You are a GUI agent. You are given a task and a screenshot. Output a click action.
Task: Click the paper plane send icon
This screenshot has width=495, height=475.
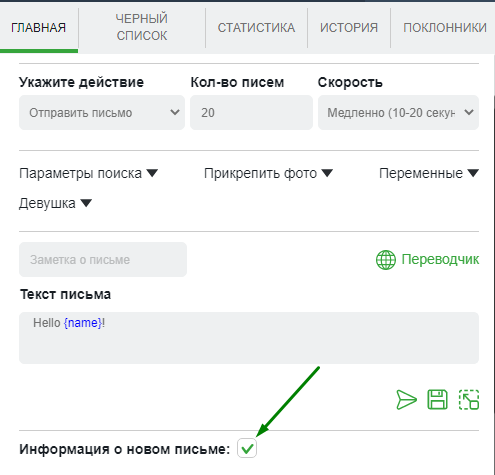pyautogui.click(x=406, y=399)
